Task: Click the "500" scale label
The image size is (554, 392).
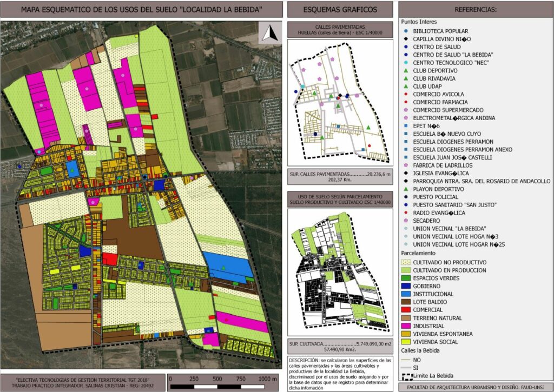Action: 217,379
